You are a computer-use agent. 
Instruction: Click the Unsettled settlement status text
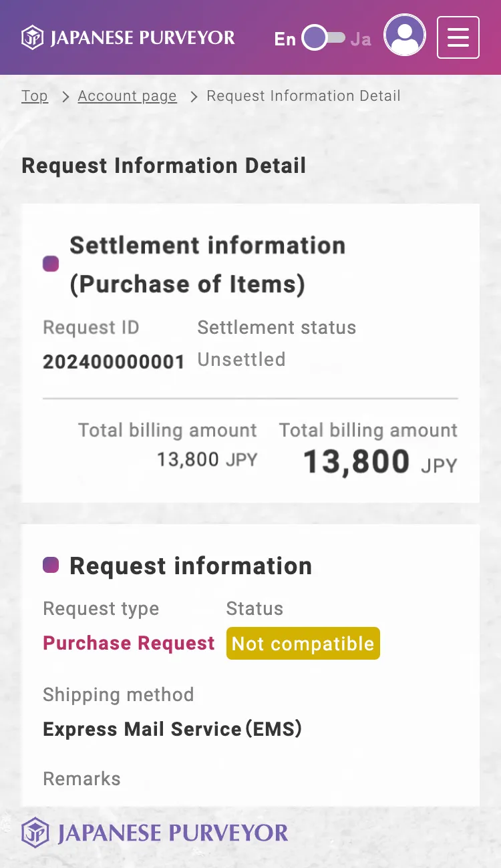241,360
